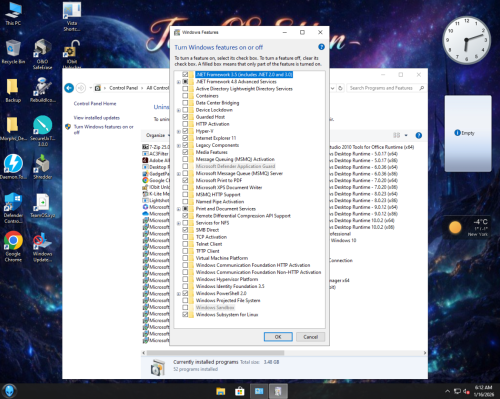Launch Defender Control desktop shortcut
The image size is (500, 399).
pos(13,207)
